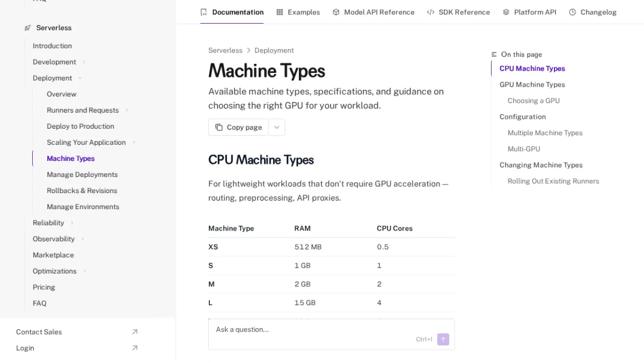Image resolution: width=644 pixels, height=362 pixels.
Task: Open the FAQ page under Serverless
Action: tap(40, 304)
